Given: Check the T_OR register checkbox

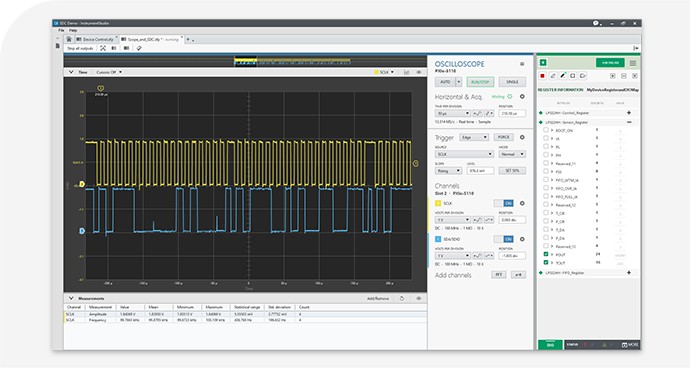Looking at the screenshot, I should [x=546, y=213].
